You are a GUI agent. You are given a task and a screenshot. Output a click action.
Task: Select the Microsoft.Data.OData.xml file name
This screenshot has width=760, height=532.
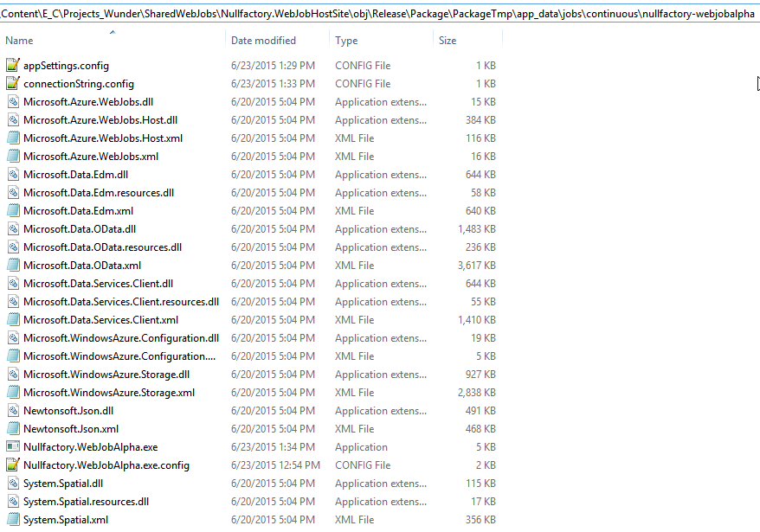click(82, 265)
